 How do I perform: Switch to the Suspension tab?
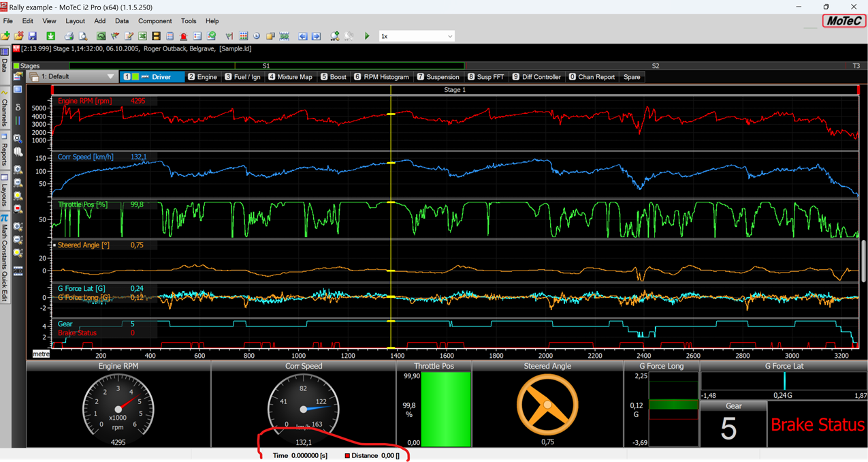438,77
